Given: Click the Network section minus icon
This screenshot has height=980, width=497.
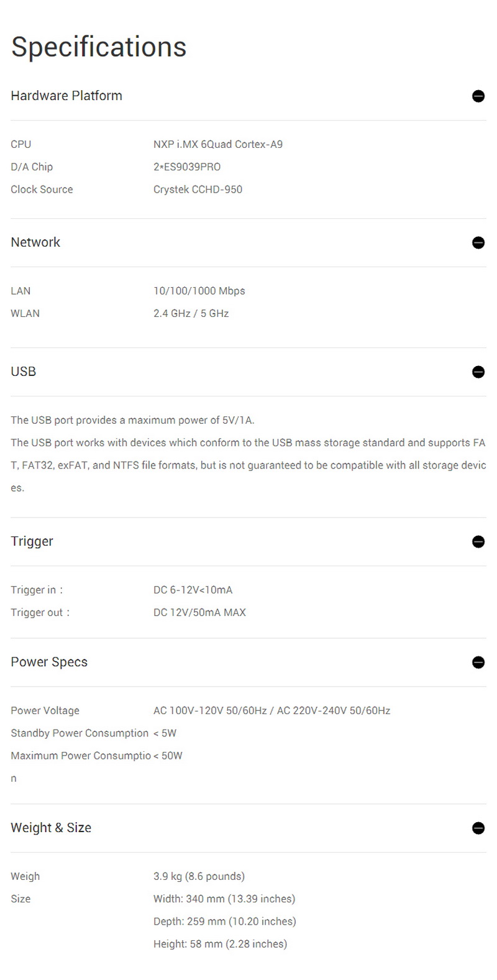Looking at the screenshot, I should (x=478, y=243).
